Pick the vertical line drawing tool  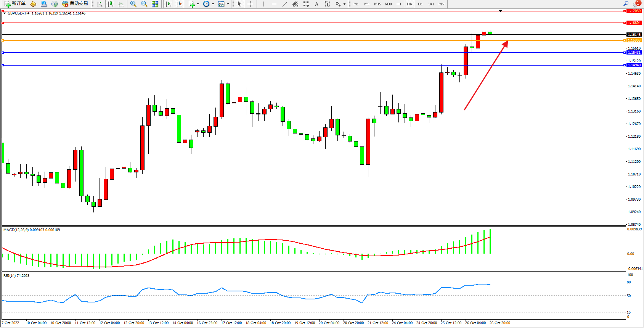click(x=263, y=4)
